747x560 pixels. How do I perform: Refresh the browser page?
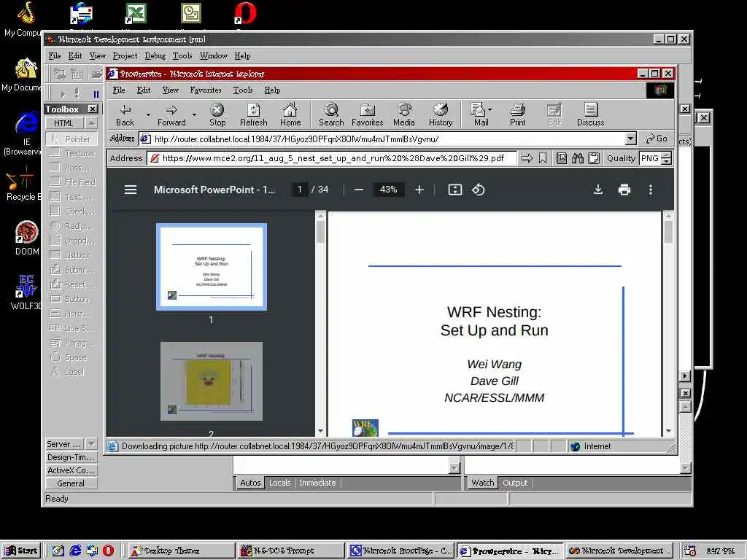253,115
